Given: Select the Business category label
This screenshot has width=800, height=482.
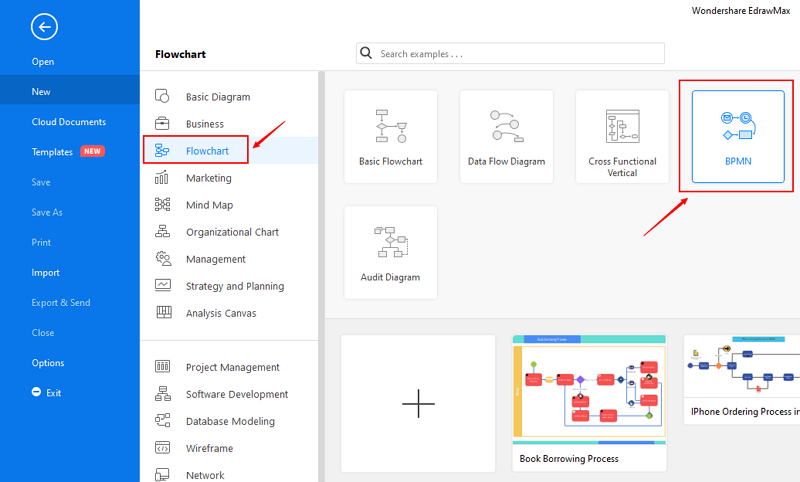Looking at the screenshot, I should tap(205, 124).
